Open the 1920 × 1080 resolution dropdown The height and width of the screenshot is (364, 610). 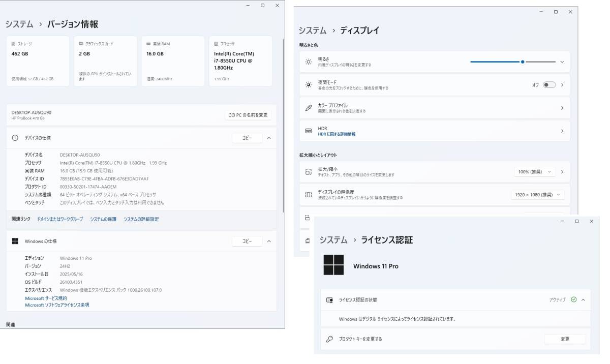pyautogui.click(x=537, y=195)
